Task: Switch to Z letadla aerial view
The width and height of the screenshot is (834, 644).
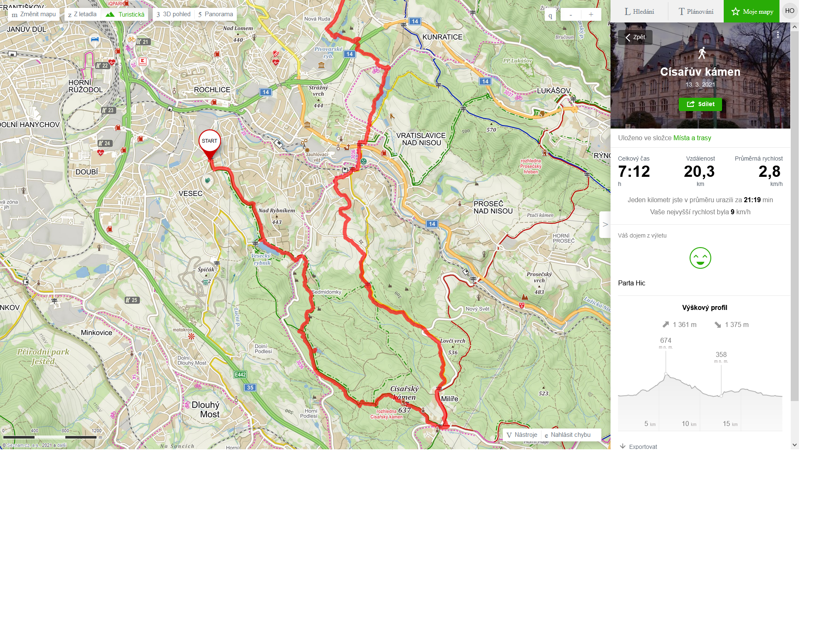Action: pyautogui.click(x=82, y=14)
